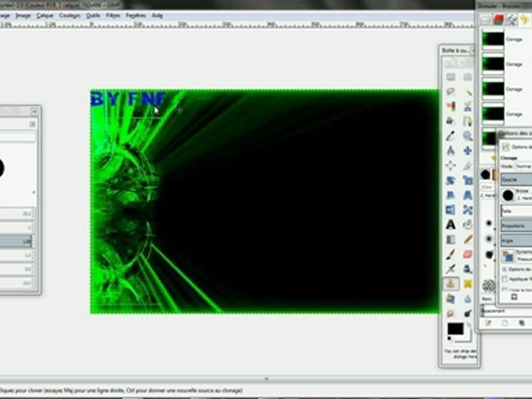Select the Pencil tool
532x399 pixels.
click(x=468, y=239)
